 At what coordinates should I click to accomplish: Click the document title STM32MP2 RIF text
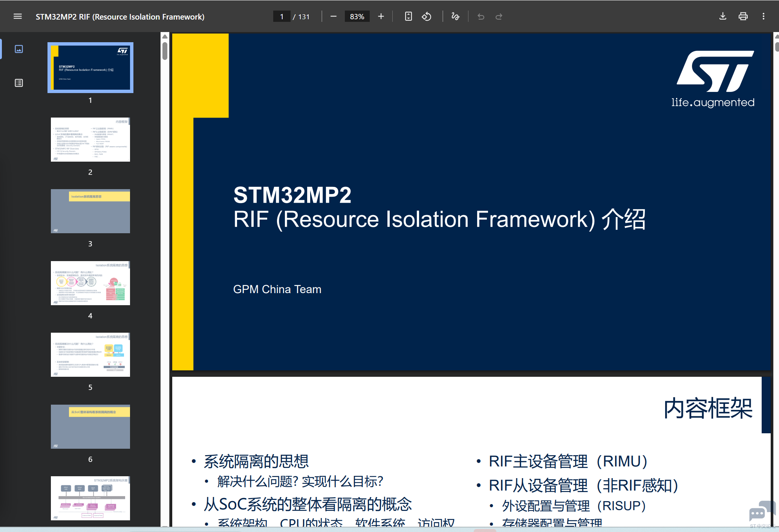pyautogui.click(x=120, y=17)
